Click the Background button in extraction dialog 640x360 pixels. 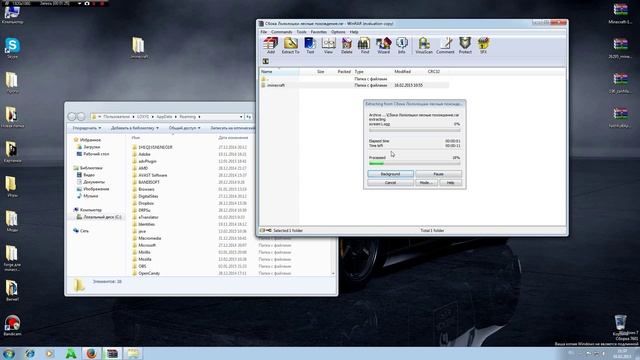(390, 174)
